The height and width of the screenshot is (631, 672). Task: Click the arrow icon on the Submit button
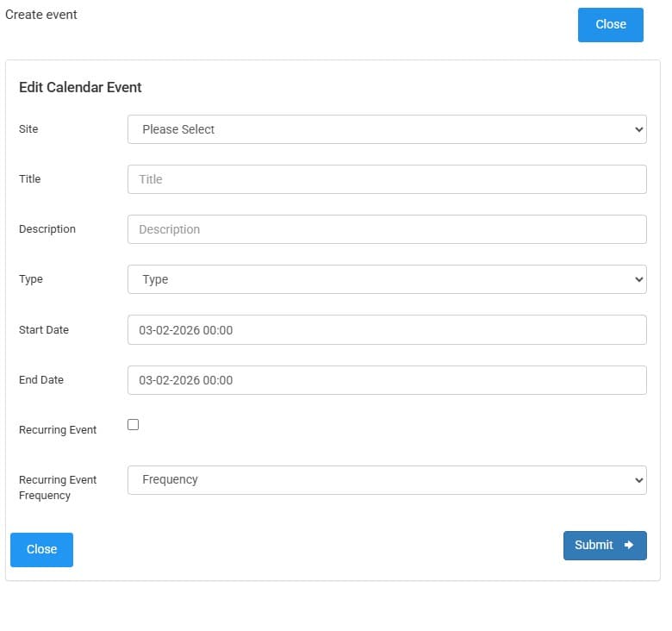point(629,545)
